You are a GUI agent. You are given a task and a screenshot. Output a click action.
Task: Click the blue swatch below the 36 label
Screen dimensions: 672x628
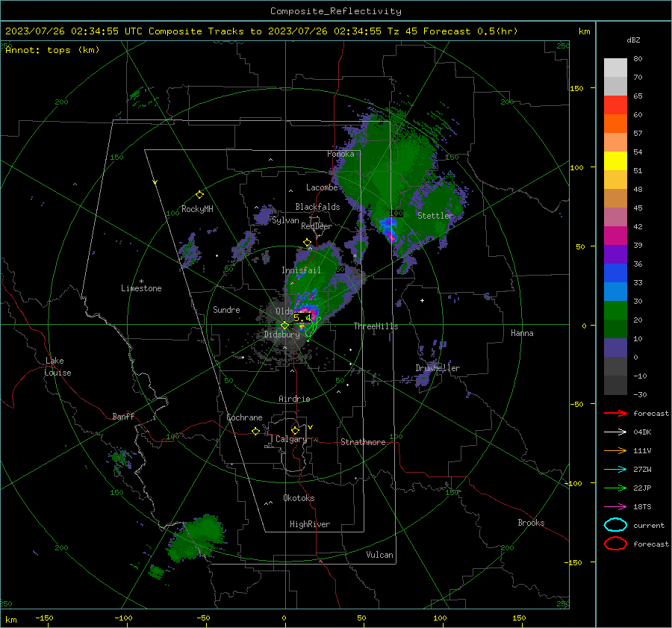[615, 273]
